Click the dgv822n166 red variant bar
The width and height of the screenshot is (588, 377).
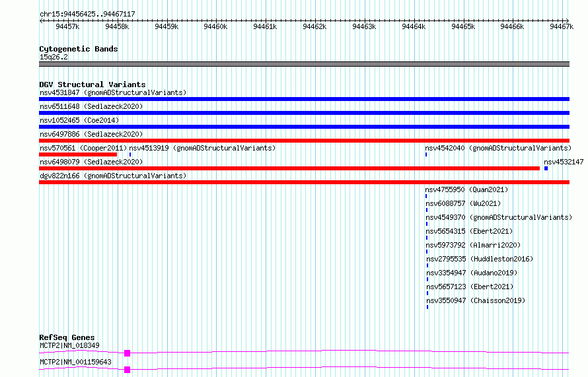304,182
